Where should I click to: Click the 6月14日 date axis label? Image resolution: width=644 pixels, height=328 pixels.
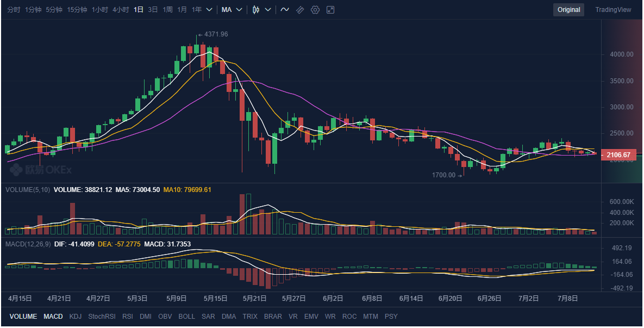coord(411,299)
